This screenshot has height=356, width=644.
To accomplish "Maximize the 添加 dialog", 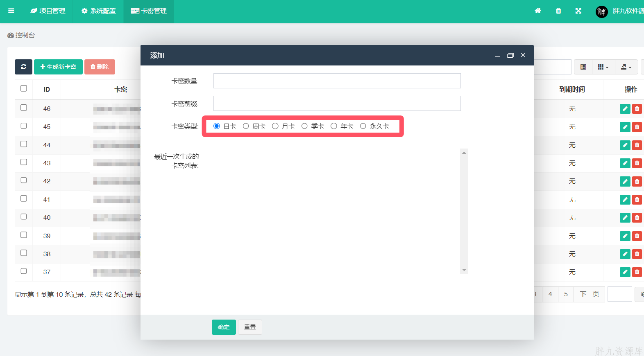I will [x=510, y=55].
